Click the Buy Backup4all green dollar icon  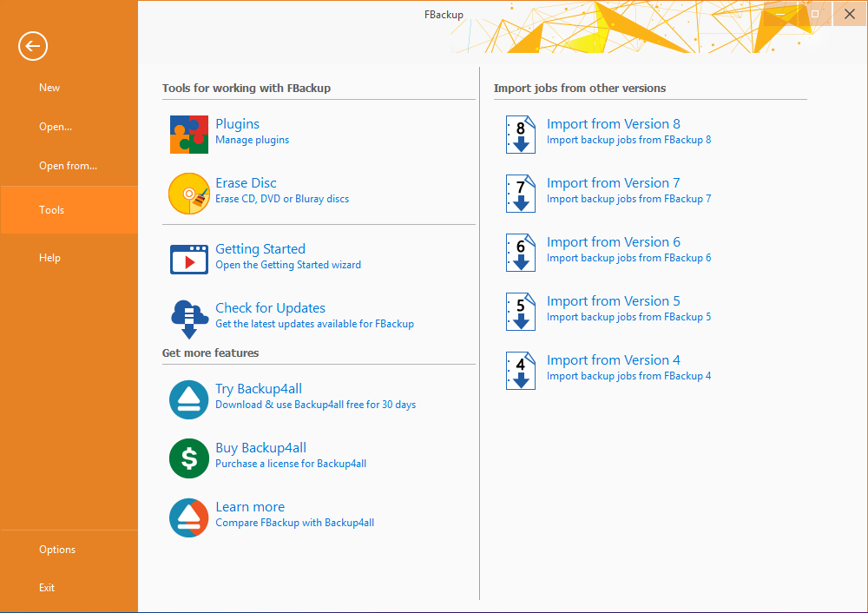(x=188, y=458)
